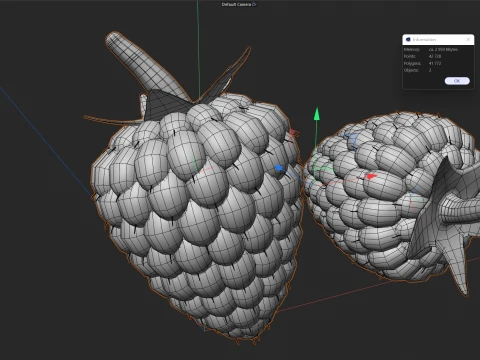480x360 pixels.
Task: Close the Information dialog with the X
Action: pyautogui.click(x=468, y=39)
